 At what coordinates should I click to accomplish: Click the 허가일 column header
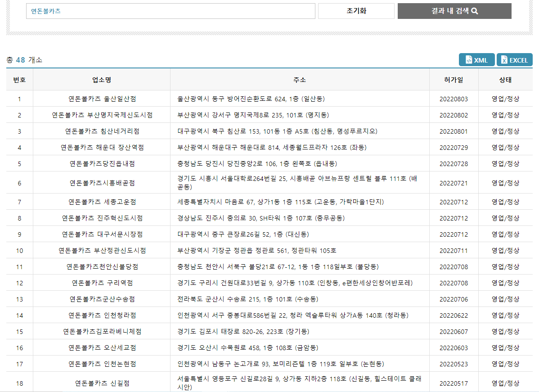pyautogui.click(x=454, y=80)
